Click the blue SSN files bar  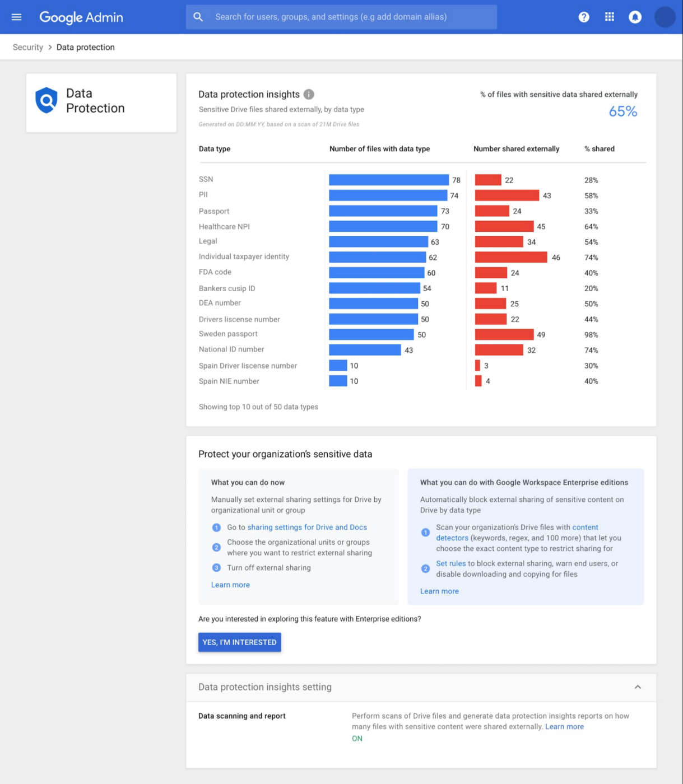click(x=388, y=180)
